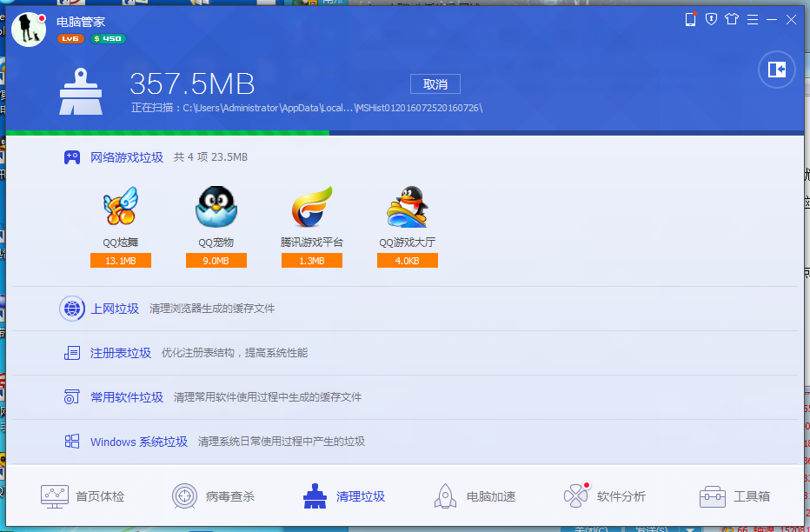Click the scan path text starting with 正在扫描
Image resolution: width=810 pixels, height=532 pixels.
(x=307, y=108)
